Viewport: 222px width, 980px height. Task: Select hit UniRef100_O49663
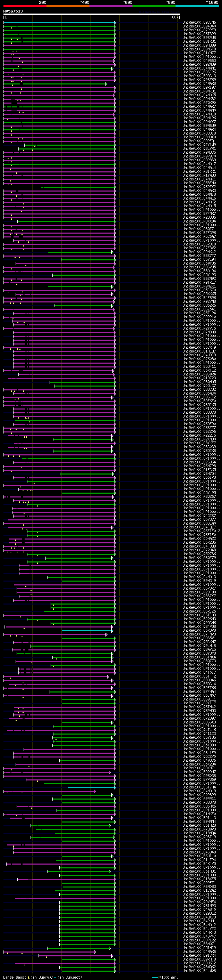[x=199, y=60]
